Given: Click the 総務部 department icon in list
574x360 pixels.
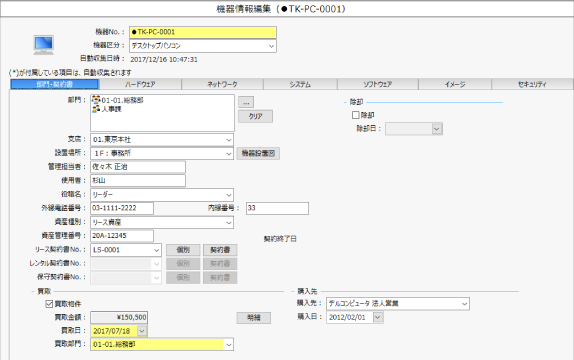Looking at the screenshot, I should [x=96, y=100].
